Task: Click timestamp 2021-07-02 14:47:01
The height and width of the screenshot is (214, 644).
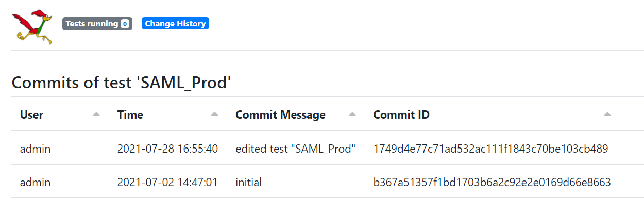Action: point(167,182)
